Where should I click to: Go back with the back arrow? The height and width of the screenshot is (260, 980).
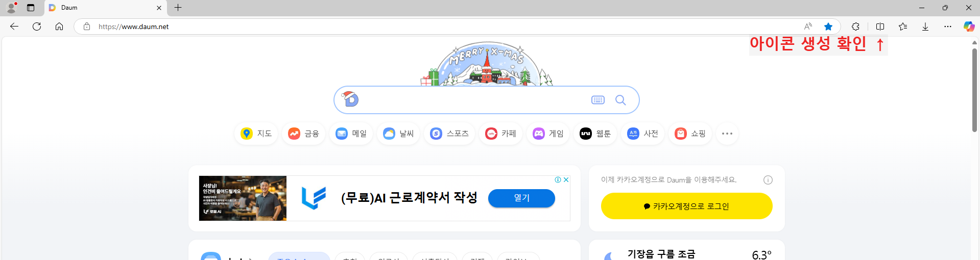14,27
